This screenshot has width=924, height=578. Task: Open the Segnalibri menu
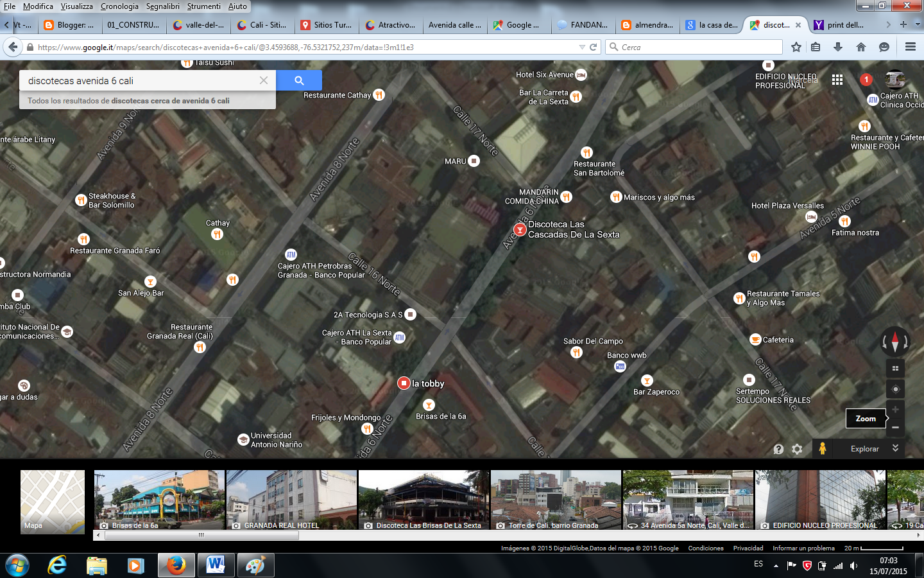coord(162,6)
